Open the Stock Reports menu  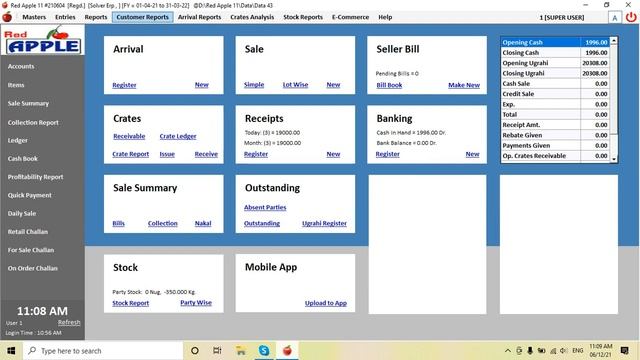[303, 17]
